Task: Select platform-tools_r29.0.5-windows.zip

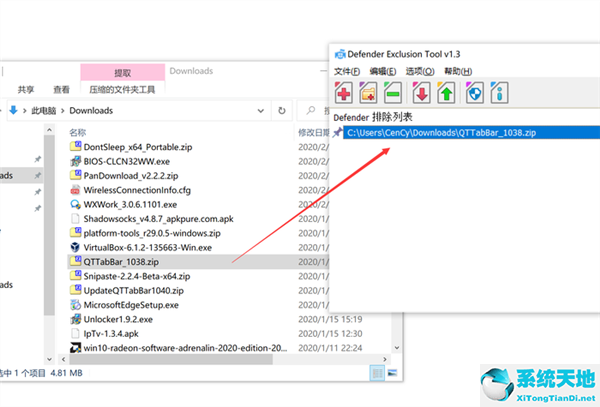Action: 152,233
